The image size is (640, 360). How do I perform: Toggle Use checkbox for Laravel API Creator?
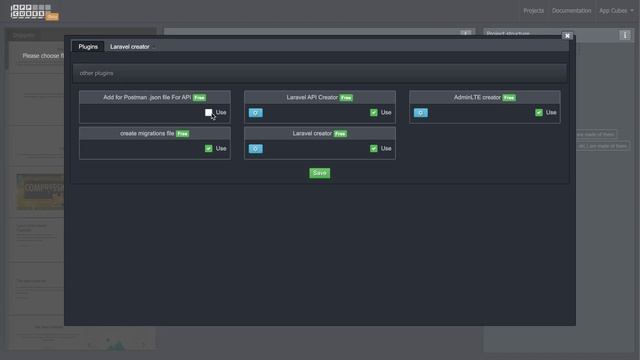[373, 112]
